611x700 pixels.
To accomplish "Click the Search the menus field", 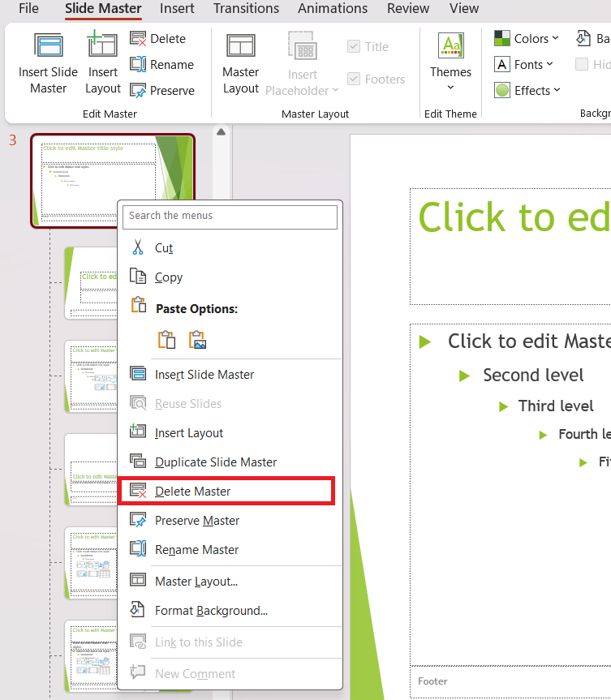I will [230, 217].
